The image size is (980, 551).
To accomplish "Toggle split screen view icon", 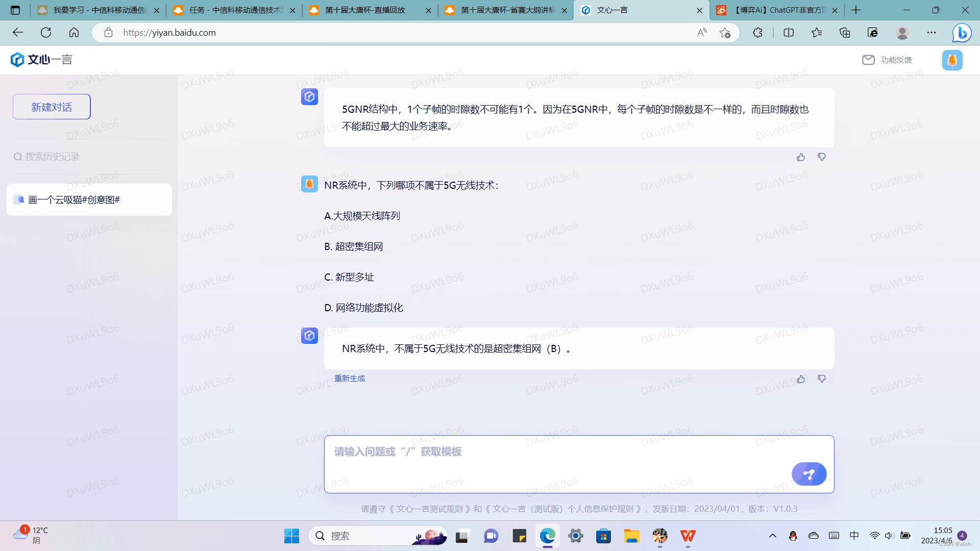I will pyautogui.click(x=789, y=33).
